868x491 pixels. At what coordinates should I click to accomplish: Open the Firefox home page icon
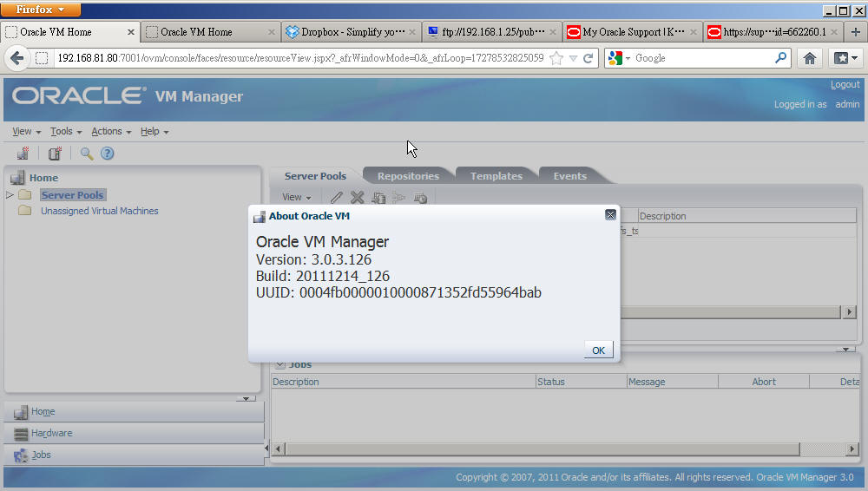pyautogui.click(x=809, y=58)
